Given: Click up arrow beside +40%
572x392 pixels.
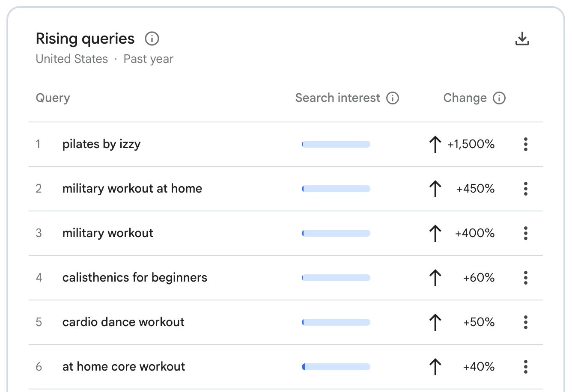Looking at the screenshot, I should tap(435, 367).
